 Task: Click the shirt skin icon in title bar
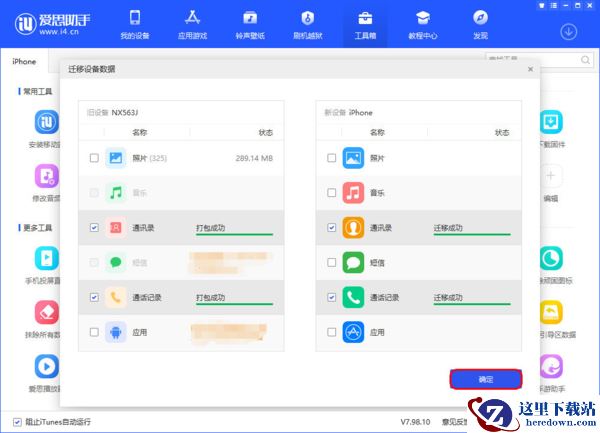541,5
